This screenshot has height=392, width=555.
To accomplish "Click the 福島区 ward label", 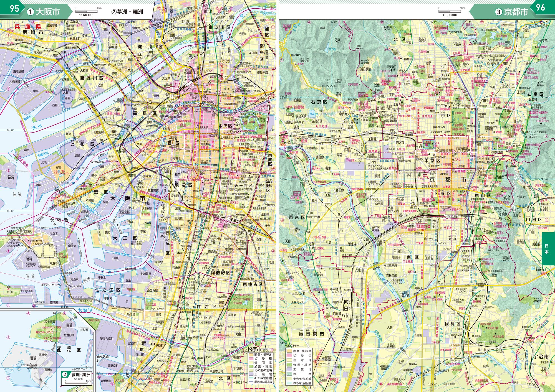I will pyautogui.click(x=145, y=113).
